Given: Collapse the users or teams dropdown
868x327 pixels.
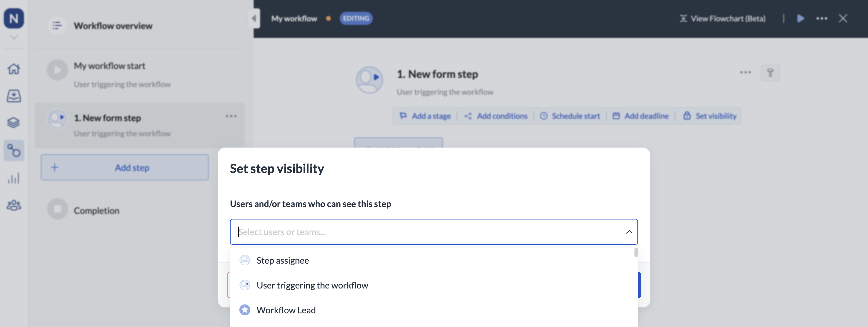Looking at the screenshot, I should click(629, 232).
